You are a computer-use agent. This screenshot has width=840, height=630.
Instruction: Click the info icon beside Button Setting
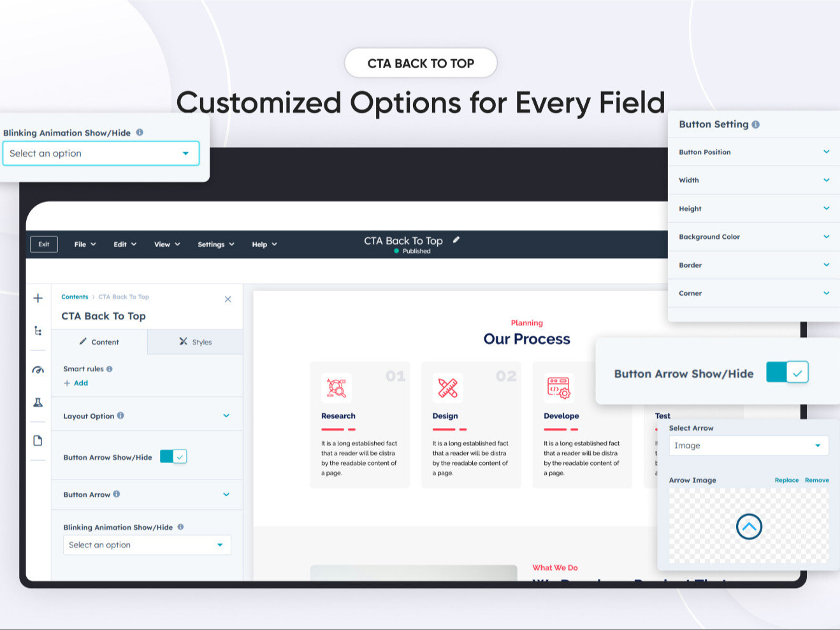pyautogui.click(x=756, y=124)
